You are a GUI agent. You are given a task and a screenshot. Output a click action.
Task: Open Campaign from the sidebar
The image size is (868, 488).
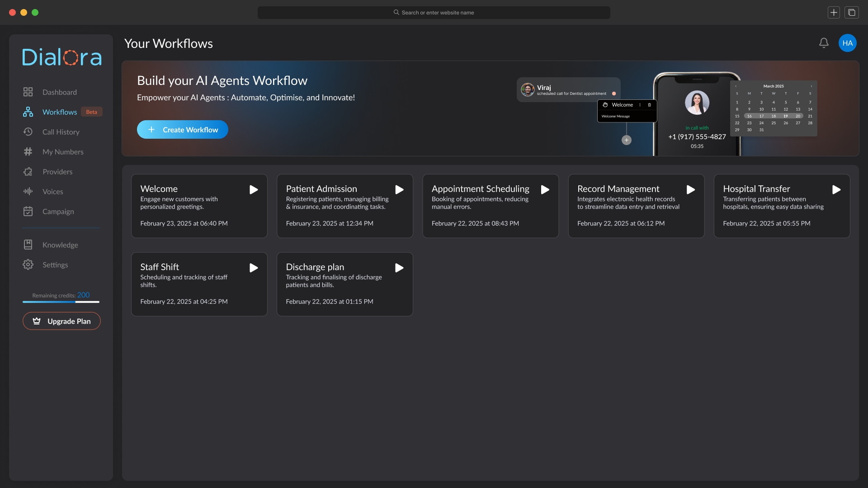pyautogui.click(x=58, y=211)
